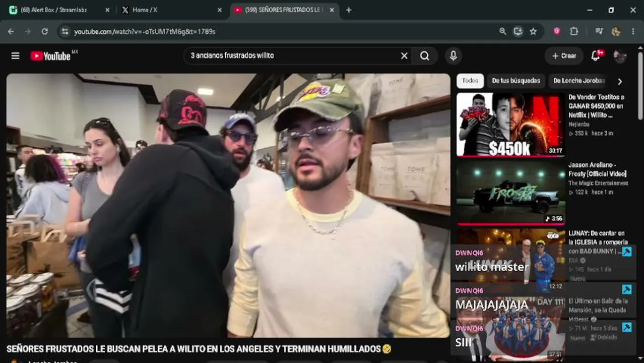Show more filter chips with arrow
Screen dimensions: 644x363
tap(620, 81)
